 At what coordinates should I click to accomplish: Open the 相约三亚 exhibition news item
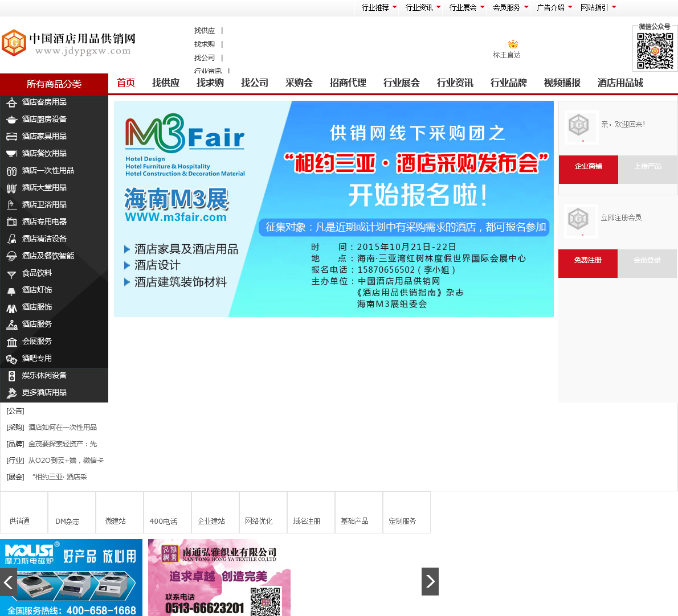click(x=60, y=477)
